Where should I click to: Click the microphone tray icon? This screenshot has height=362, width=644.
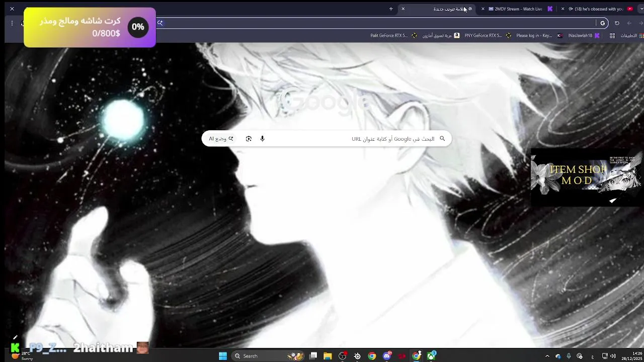569,356
